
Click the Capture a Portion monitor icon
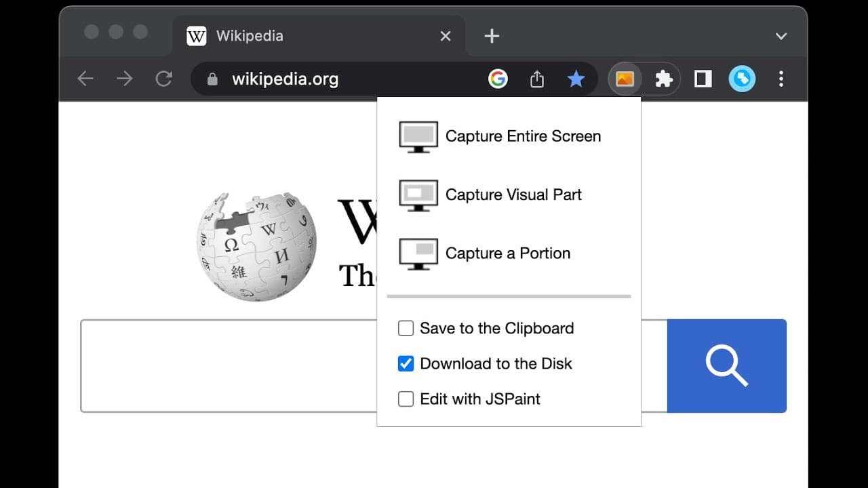click(418, 253)
